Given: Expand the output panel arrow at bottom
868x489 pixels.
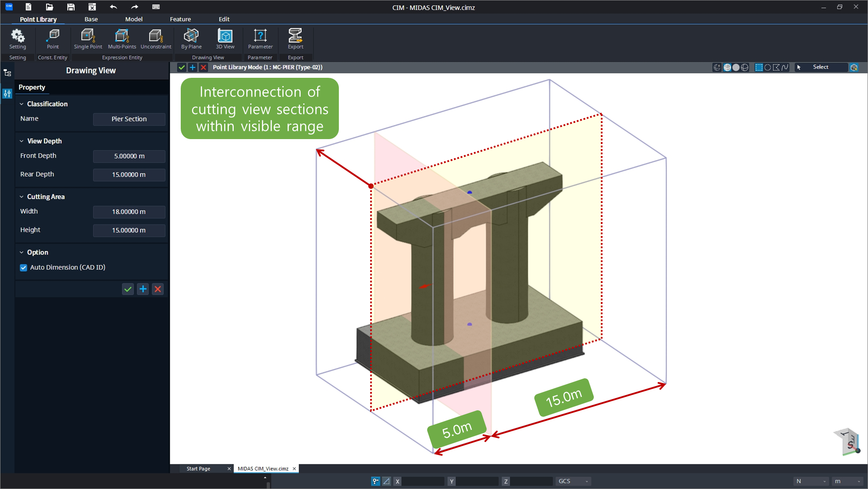Looking at the screenshot, I should coord(265,478).
